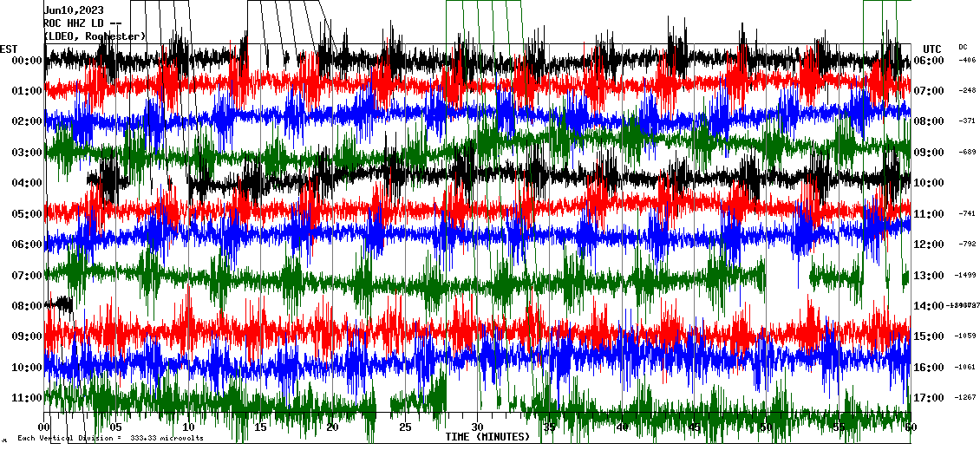Click the 50 minute axis tick label
The height and width of the screenshot is (450, 980).
(x=767, y=427)
